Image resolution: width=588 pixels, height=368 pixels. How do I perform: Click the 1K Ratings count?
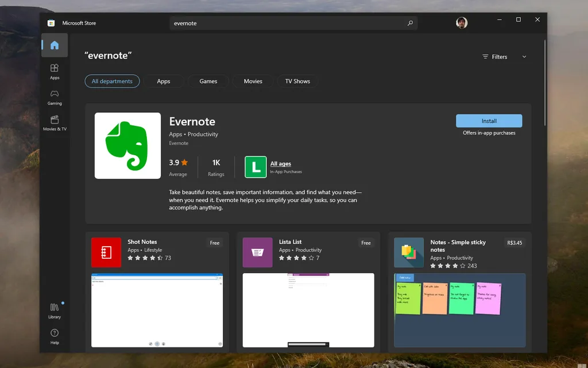216,167
